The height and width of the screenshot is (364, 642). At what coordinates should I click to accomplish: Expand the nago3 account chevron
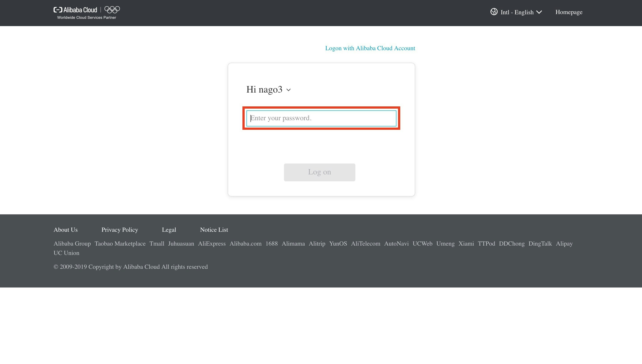pyautogui.click(x=288, y=90)
